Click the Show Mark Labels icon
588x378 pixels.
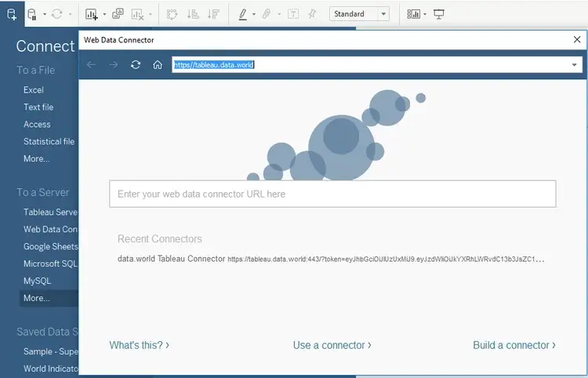[293, 14]
